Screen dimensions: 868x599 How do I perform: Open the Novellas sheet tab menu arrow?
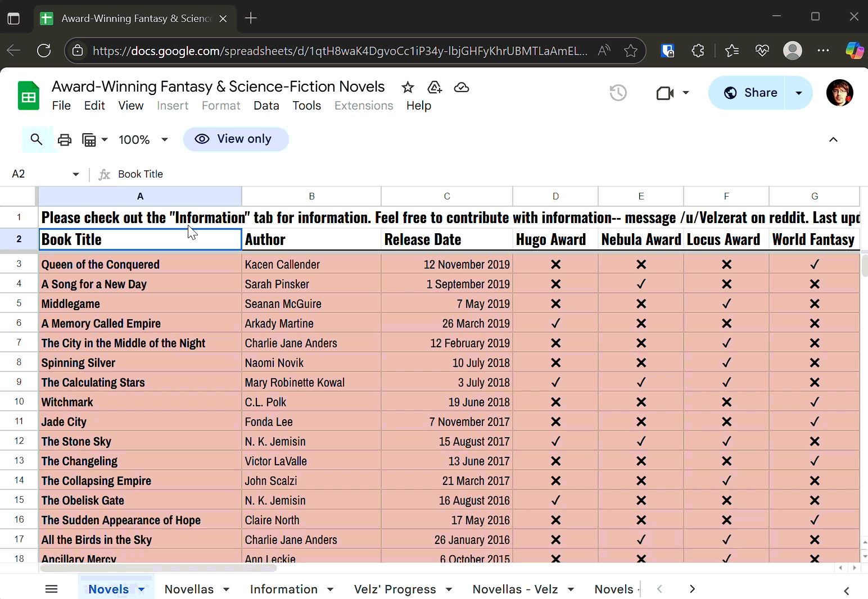tap(226, 589)
